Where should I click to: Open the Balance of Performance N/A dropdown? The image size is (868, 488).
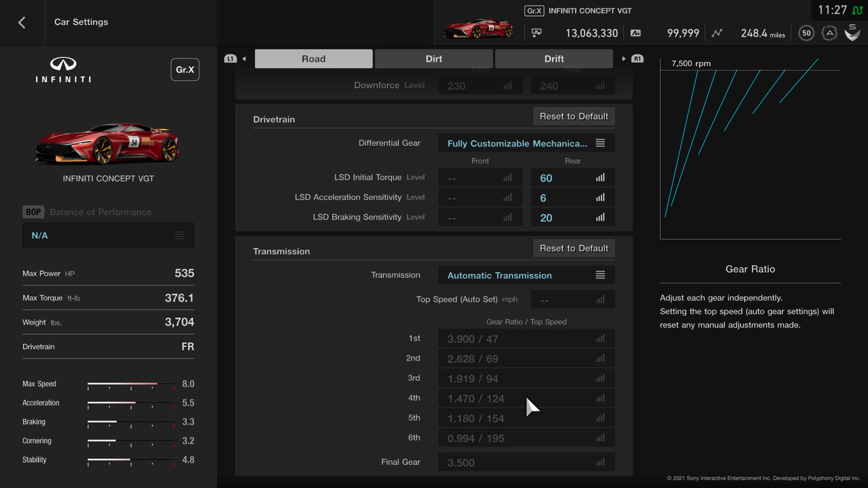(108, 235)
